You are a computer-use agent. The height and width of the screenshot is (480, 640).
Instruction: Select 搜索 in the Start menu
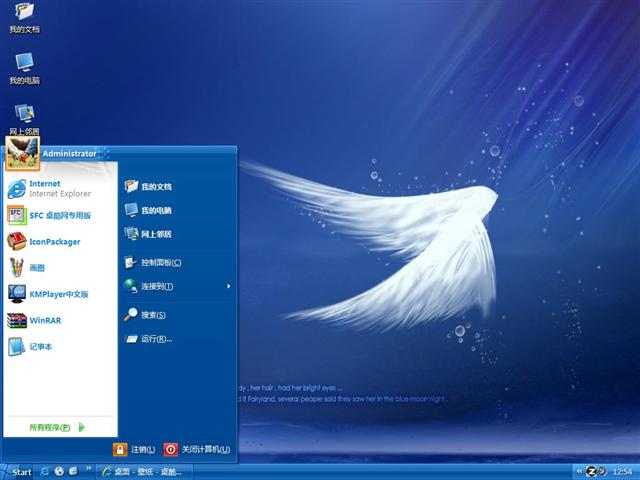[x=152, y=314]
